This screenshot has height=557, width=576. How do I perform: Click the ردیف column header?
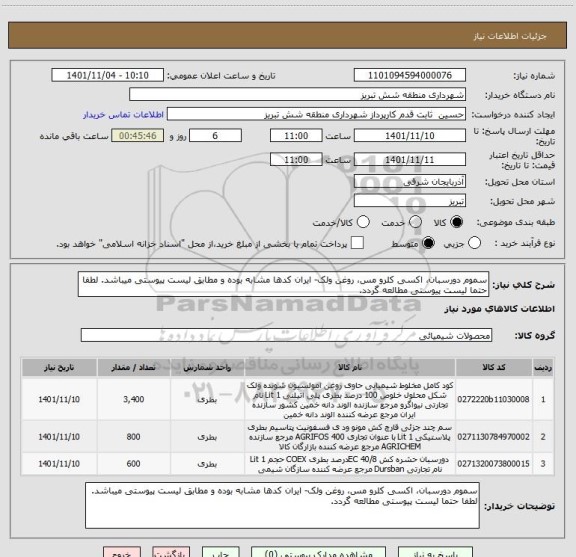pos(543,367)
